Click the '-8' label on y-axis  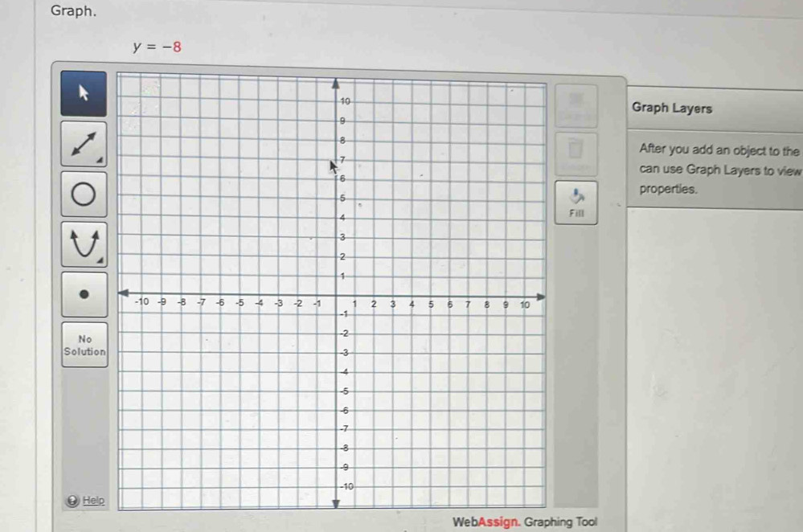point(345,448)
